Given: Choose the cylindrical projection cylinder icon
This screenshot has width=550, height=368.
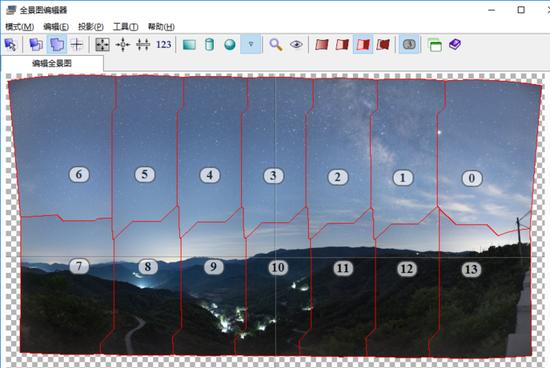Looking at the screenshot, I should tap(209, 45).
